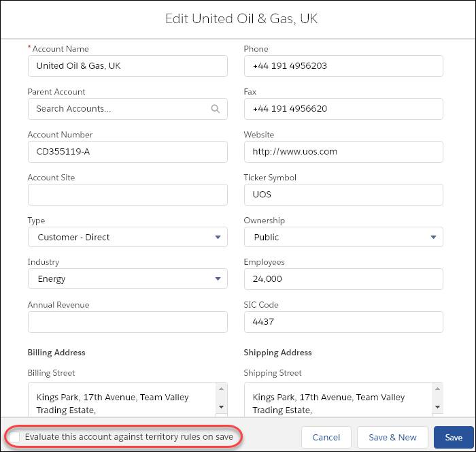Click the Billing Street scroll down arrow
Image resolution: width=476 pixels, height=452 pixels.
[221, 407]
